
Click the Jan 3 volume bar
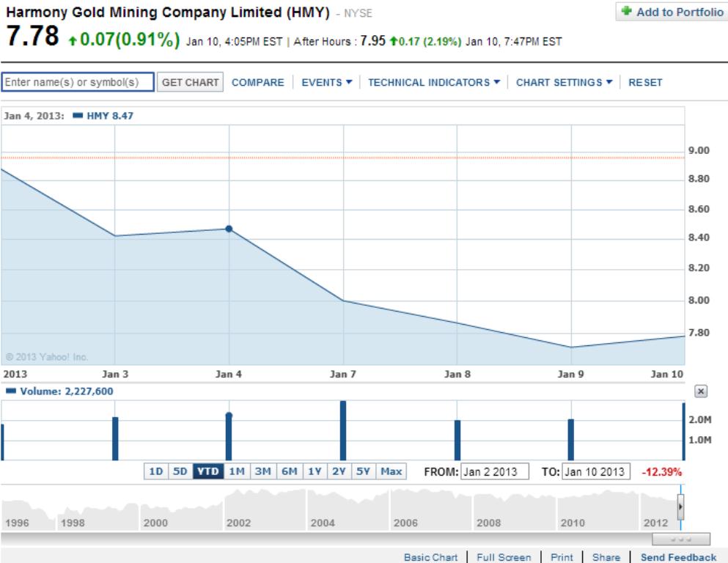115,438
